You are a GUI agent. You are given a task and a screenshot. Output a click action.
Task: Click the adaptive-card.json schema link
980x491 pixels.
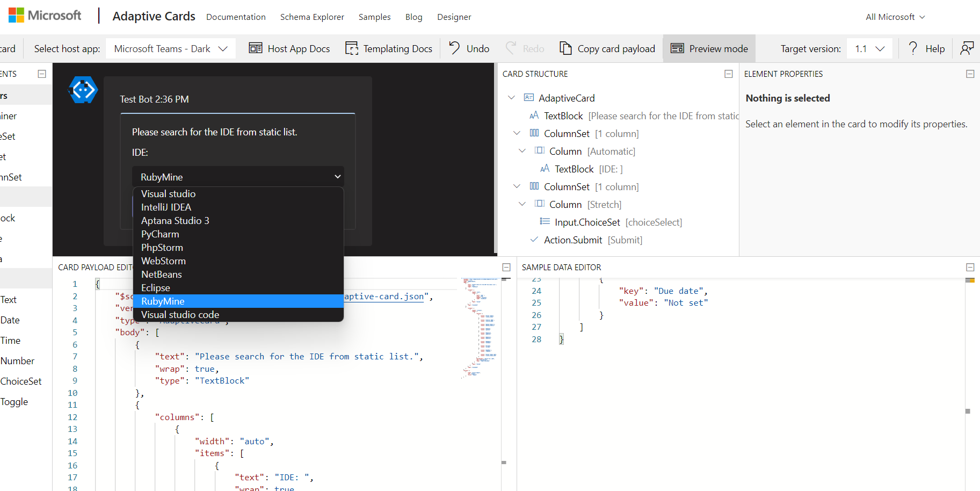coord(384,296)
